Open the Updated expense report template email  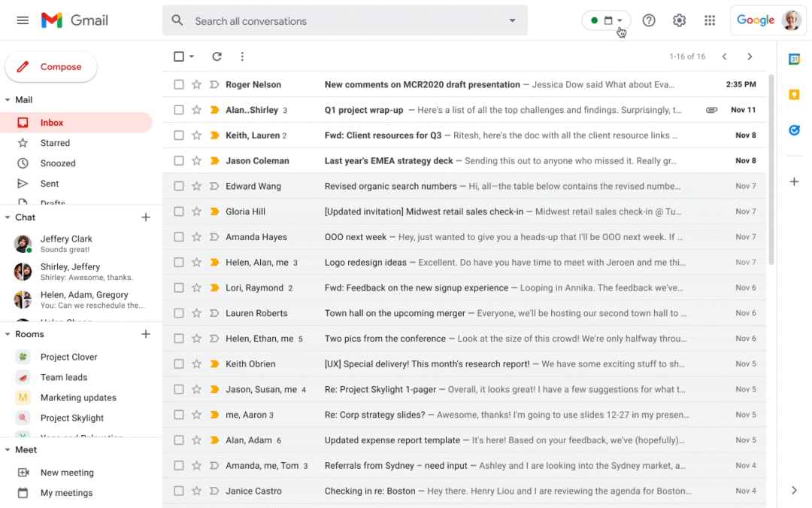pyautogui.click(x=465, y=440)
